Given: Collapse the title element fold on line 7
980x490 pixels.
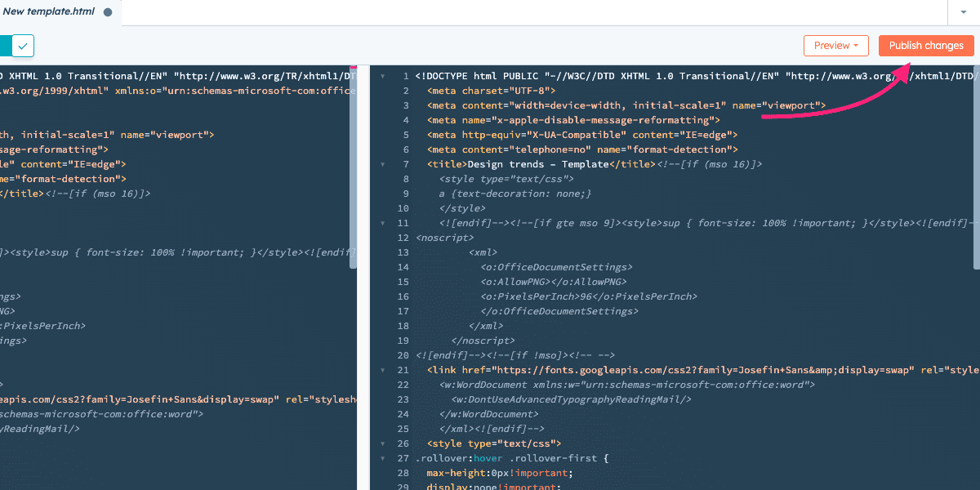Looking at the screenshot, I should 383,164.
